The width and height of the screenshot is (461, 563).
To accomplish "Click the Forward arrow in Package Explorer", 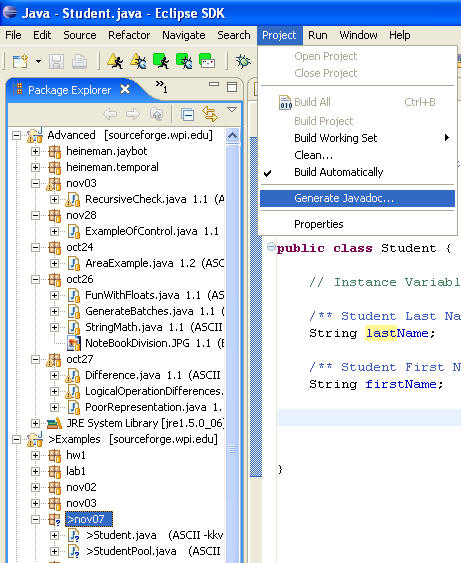I will point(132,114).
